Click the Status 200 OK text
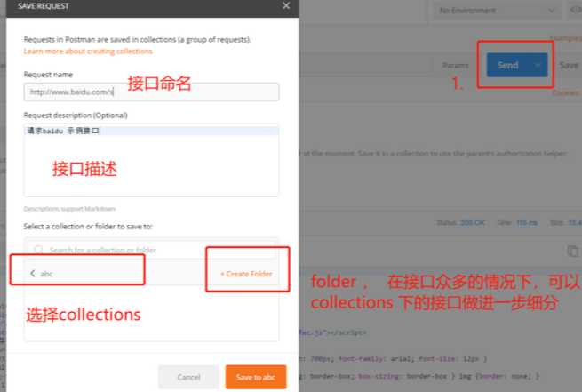This screenshot has width=582, height=392. 460,223
